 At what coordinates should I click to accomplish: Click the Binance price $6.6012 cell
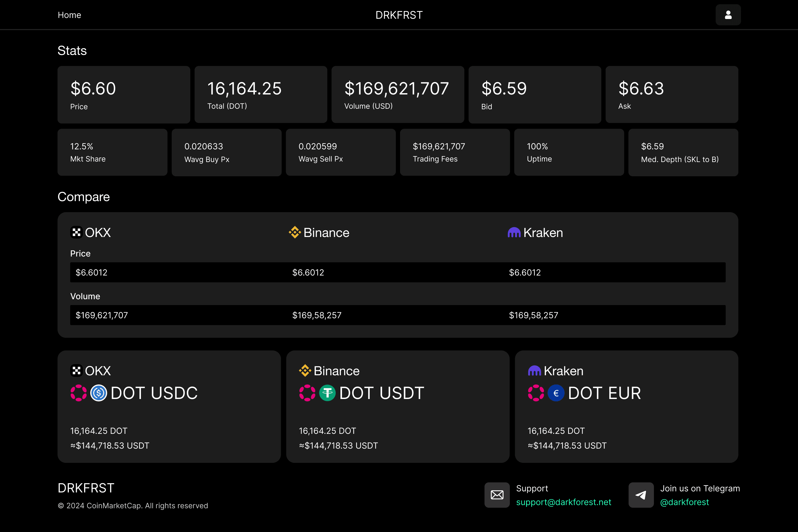point(308,272)
